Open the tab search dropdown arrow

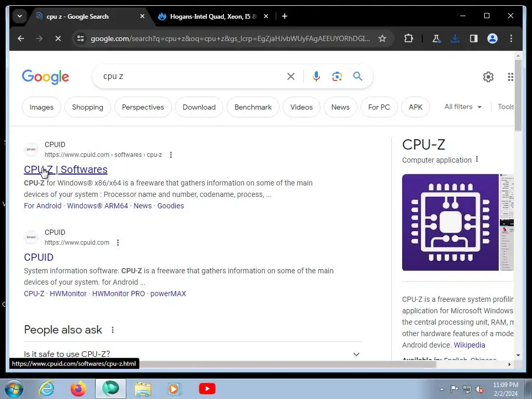(20, 16)
